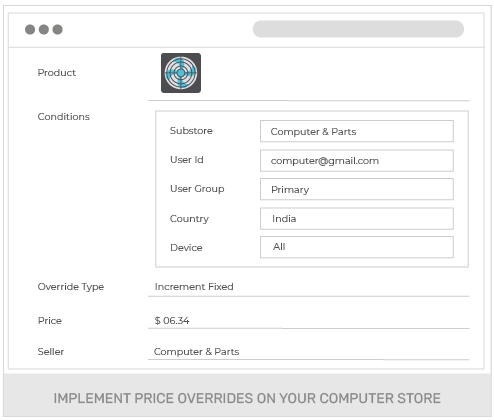The image size is (494, 420).
Task: Click the User Id field with computer@gmail.com
Action: (357, 161)
